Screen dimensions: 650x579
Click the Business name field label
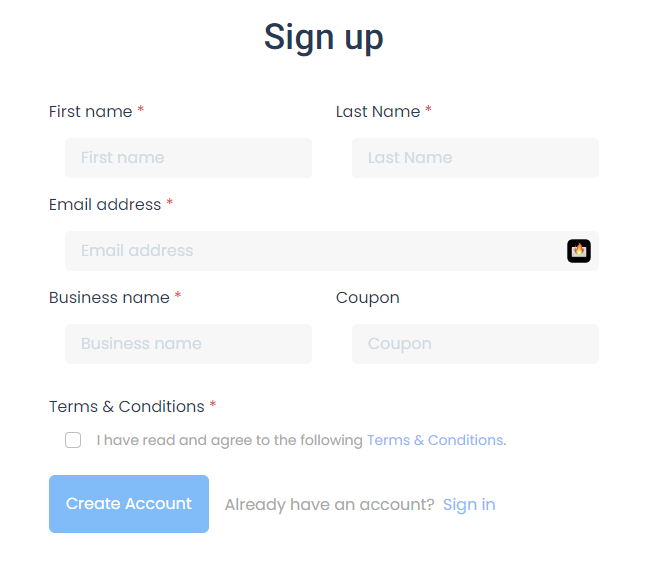pyautogui.click(x=109, y=298)
